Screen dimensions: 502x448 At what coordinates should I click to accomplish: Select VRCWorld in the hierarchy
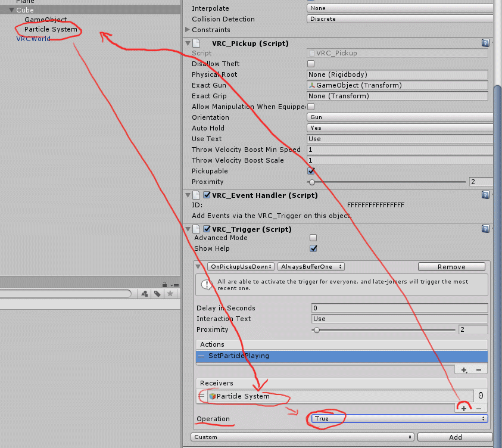[33, 39]
